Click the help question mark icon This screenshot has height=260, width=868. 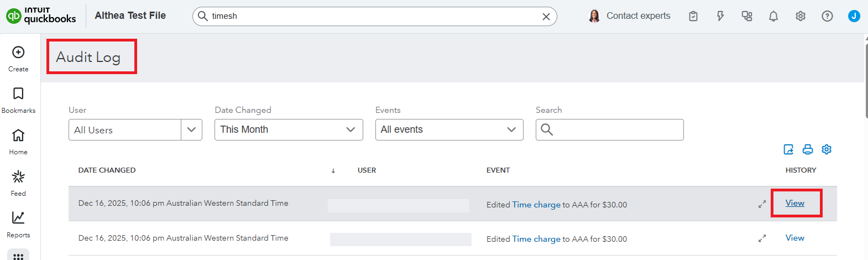pyautogui.click(x=827, y=16)
